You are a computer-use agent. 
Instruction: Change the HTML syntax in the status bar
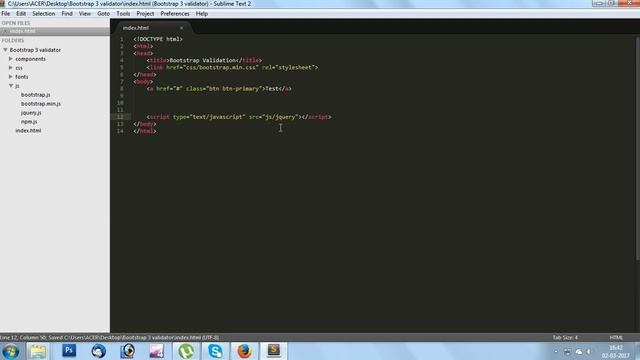pyautogui.click(x=616, y=338)
